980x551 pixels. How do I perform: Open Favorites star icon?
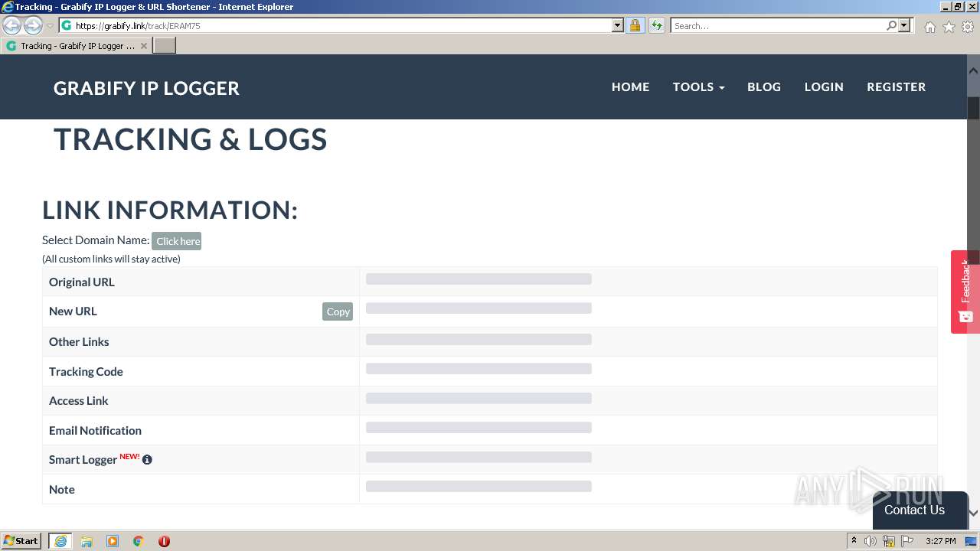coord(949,27)
